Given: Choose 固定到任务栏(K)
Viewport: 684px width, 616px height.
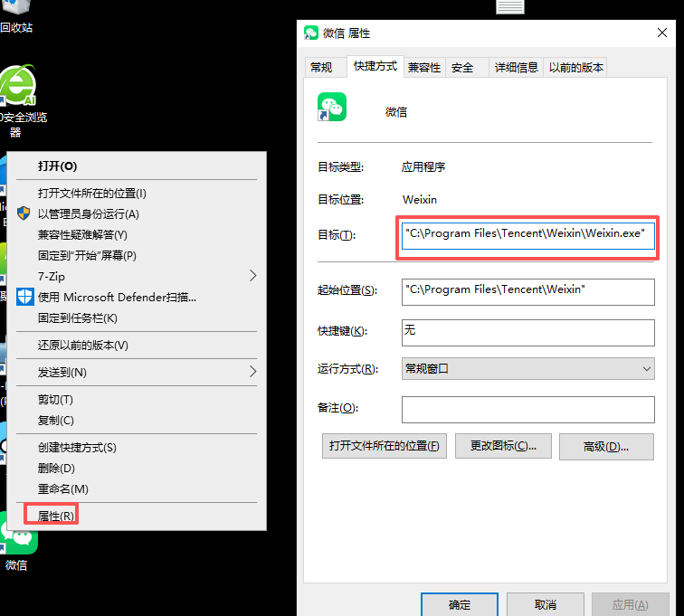Looking at the screenshot, I should click(137, 318).
